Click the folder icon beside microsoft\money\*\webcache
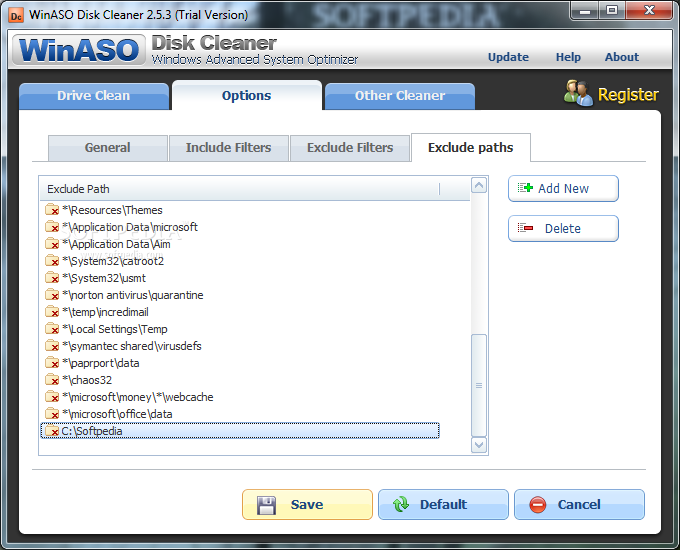 point(52,397)
